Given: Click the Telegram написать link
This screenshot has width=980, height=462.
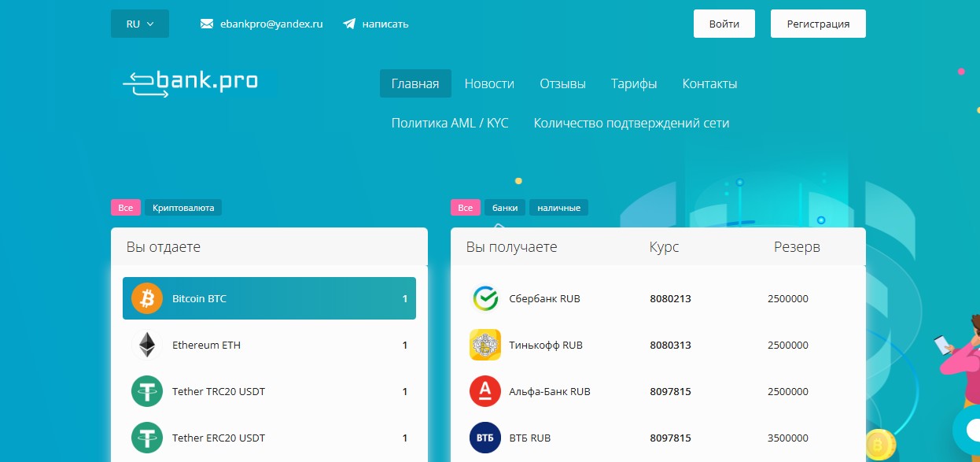Looking at the screenshot, I should coord(385,24).
